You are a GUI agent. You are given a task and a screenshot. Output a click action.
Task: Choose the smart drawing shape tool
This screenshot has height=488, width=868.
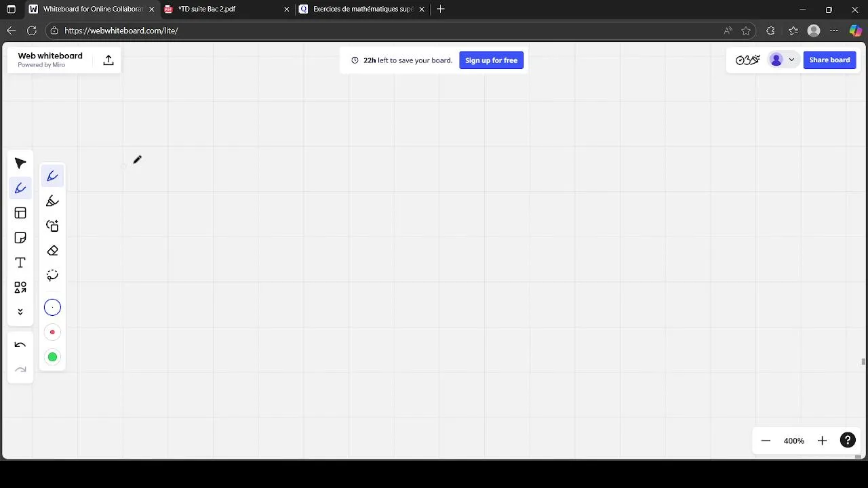pos(52,226)
